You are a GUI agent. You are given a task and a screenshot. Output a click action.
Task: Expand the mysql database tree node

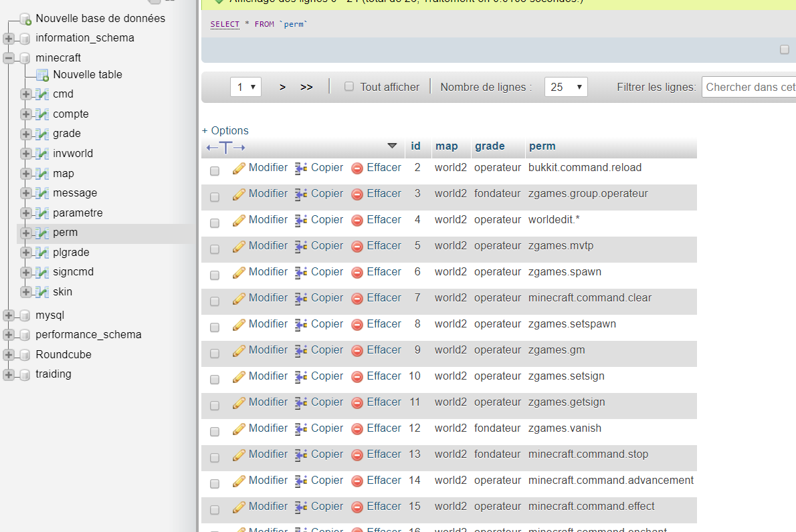9,315
